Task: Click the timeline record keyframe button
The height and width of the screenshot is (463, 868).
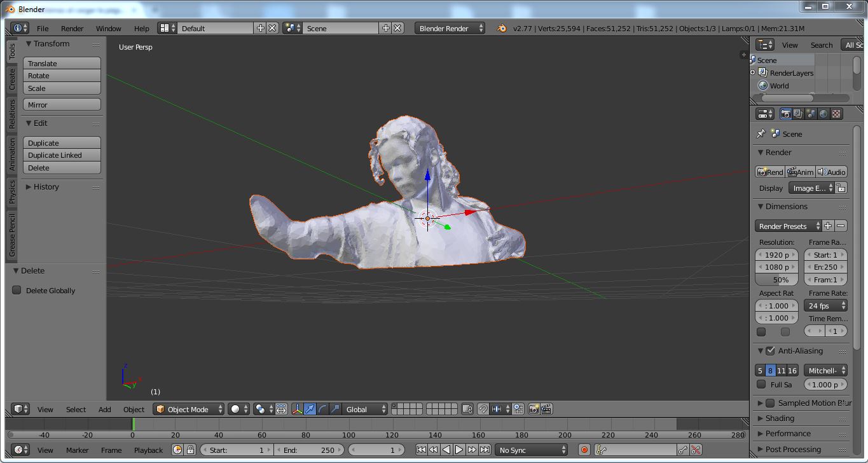Action: point(584,450)
